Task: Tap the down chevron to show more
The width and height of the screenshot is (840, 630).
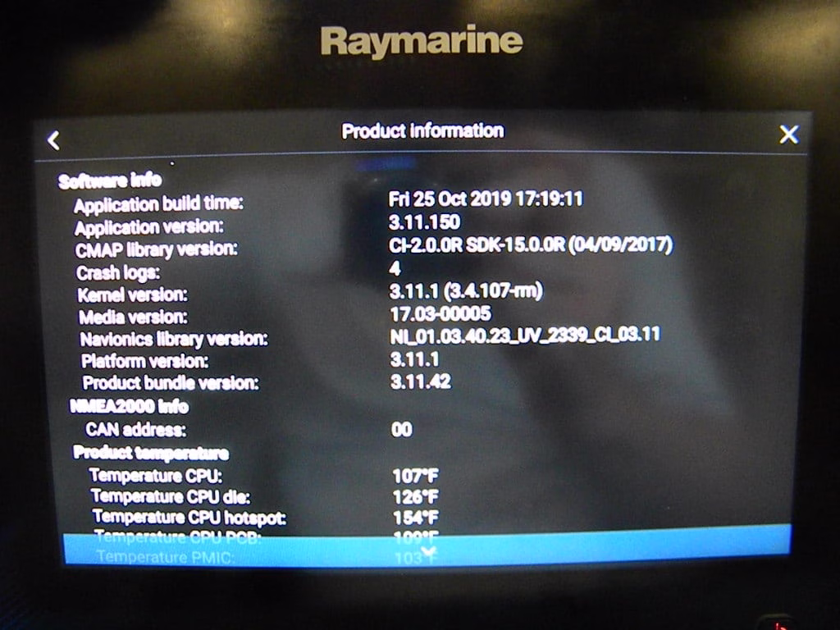Action: click(428, 551)
